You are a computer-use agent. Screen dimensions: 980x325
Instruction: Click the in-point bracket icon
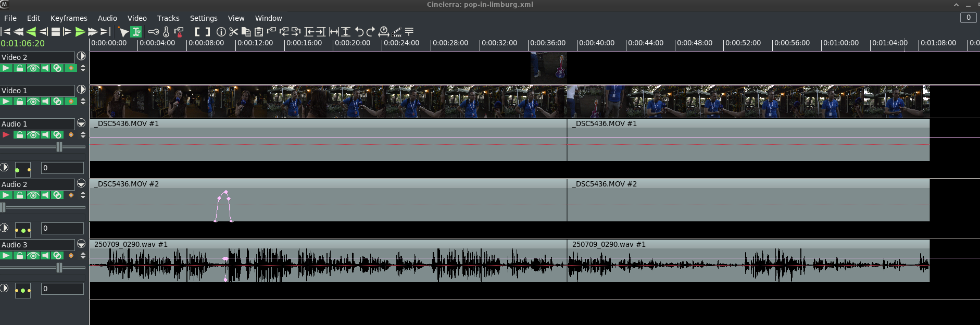pyautogui.click(x=197, y=32)
